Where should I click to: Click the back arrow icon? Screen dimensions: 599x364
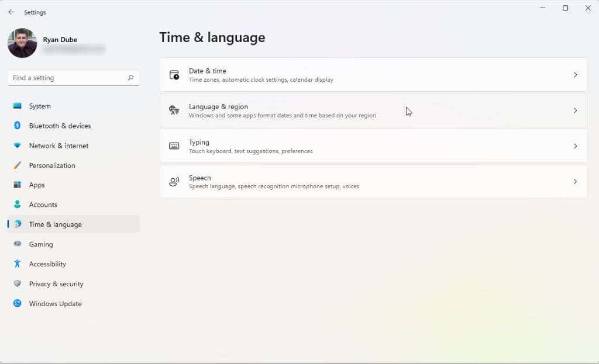12,12
